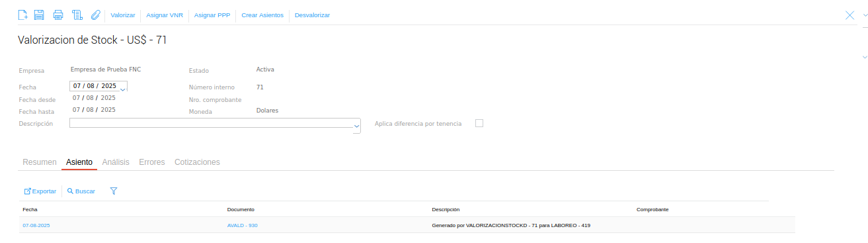Click the Descripción text field
Viewport: 868px width, 243px height.
coord(212,123)
